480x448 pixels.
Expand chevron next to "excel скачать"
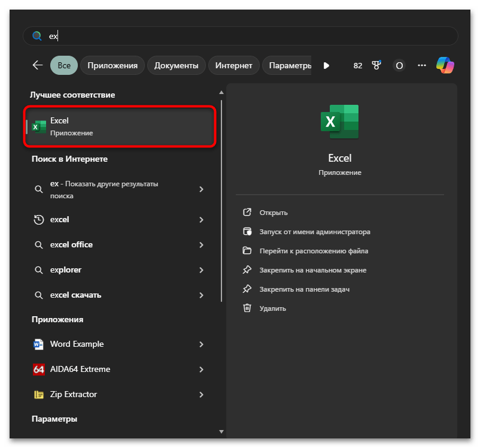201,295
